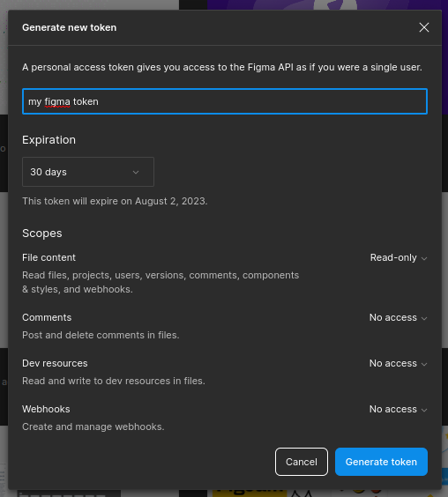Viewport: 448px width, 497px height.
Task: Click the expiration dropdown chevron arrow
Action: (x=136, y=172)
